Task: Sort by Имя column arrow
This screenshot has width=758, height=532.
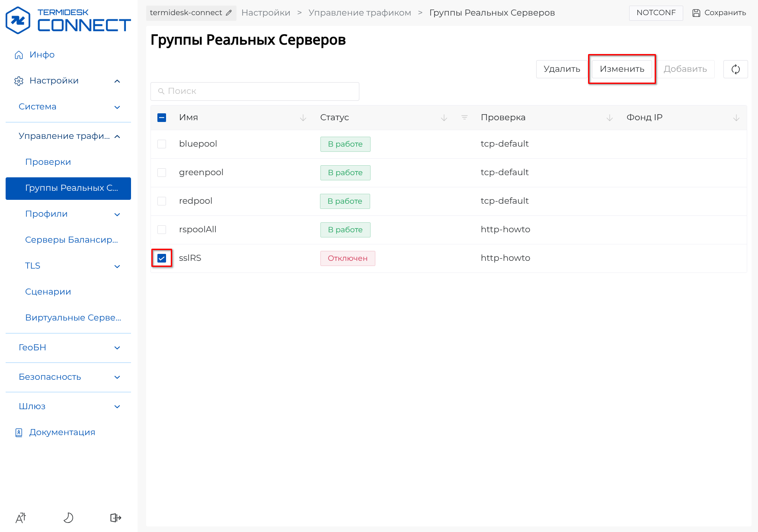Action: click(x=303, y=118)
